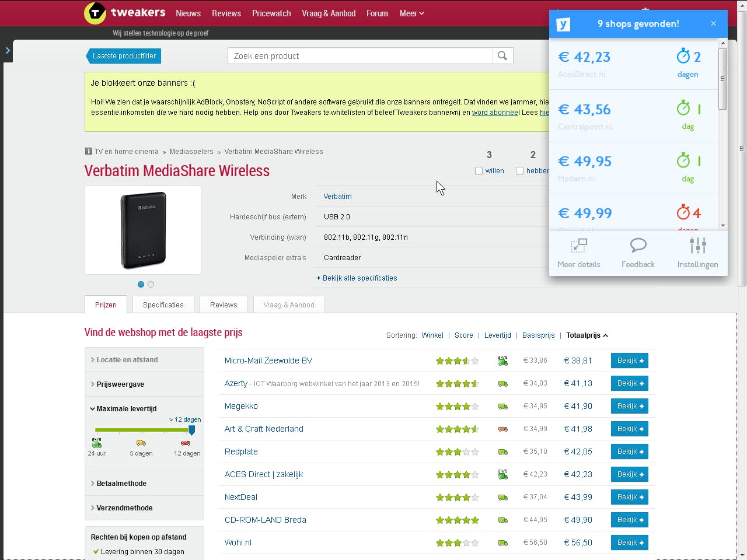The width and height of the screenshot is (747, 560).
Task: Click the popup offers scrollbar thumb
Action: pyautogui.click(x=722, y=79)
